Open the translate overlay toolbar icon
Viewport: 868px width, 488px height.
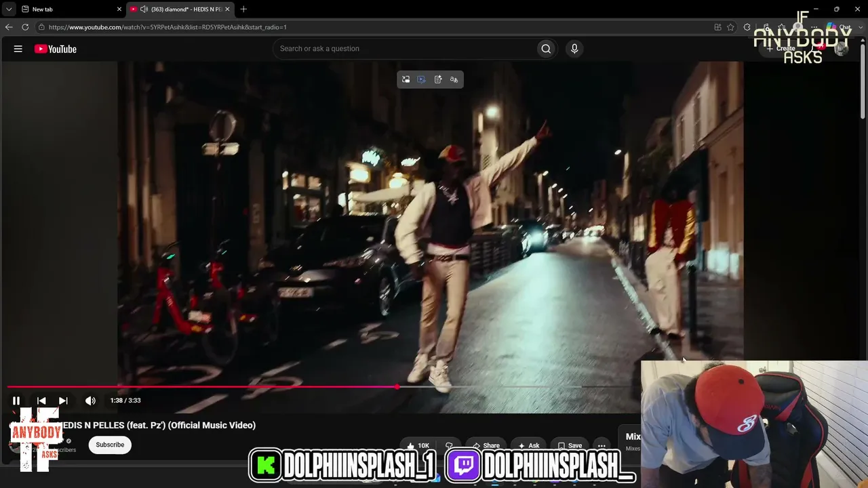454,79
